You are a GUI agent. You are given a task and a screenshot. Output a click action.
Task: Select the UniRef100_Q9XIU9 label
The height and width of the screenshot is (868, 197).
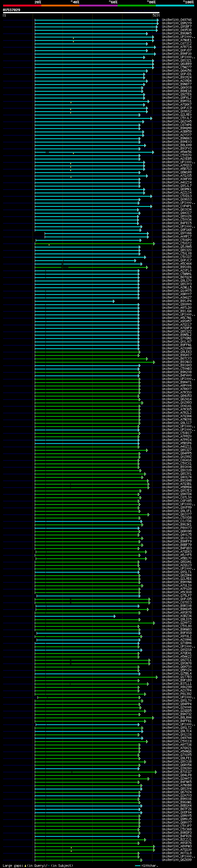177,470
